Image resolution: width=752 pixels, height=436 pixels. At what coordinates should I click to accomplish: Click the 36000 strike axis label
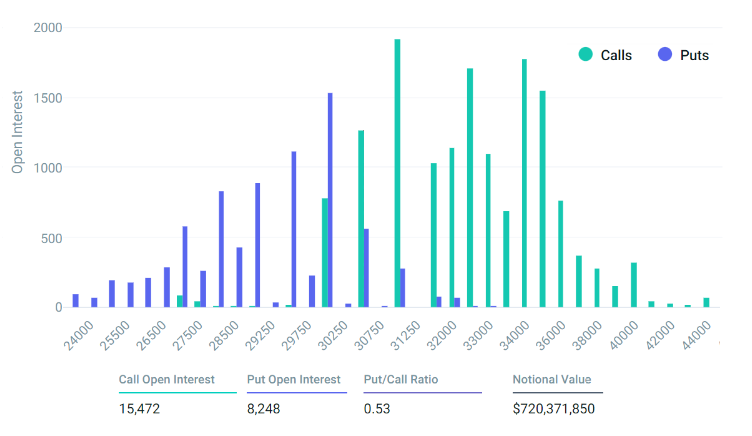(552, 332)
